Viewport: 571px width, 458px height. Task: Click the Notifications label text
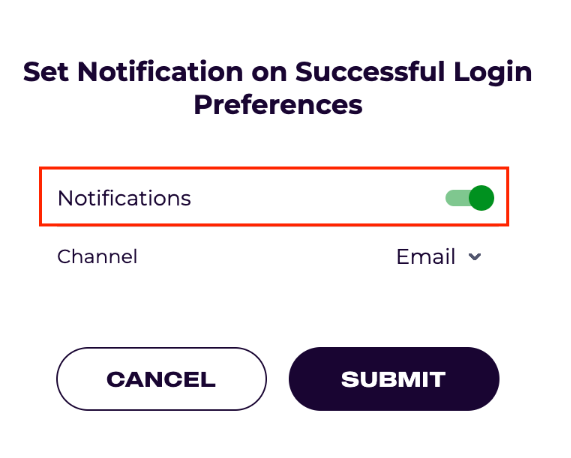click(x=124, y=198)
